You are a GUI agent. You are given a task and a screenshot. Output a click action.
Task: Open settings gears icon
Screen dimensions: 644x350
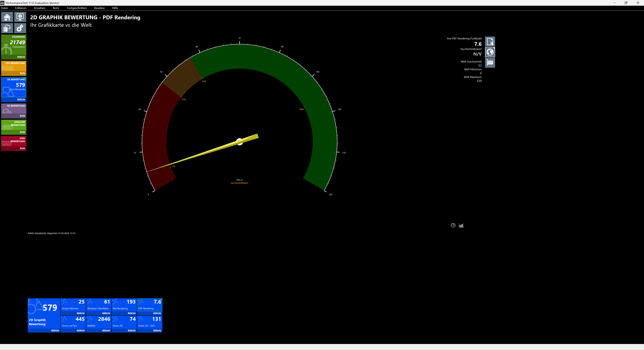tap(20, 28)
